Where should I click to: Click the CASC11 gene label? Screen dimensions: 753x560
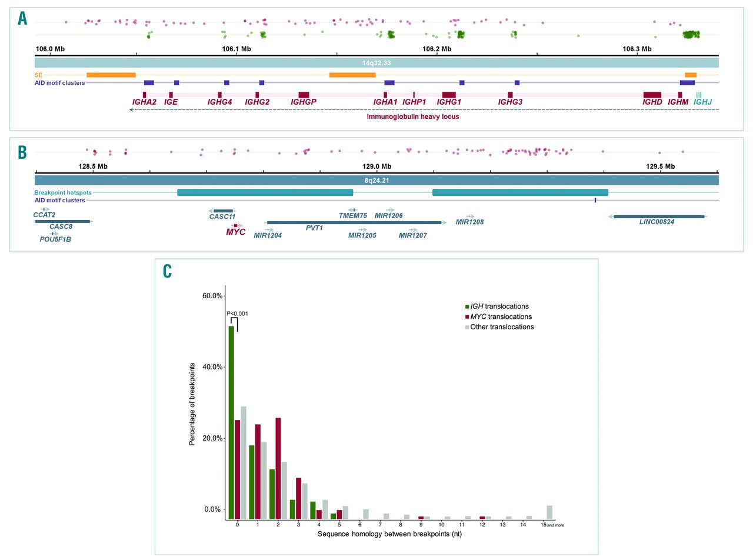coord(222,217)
